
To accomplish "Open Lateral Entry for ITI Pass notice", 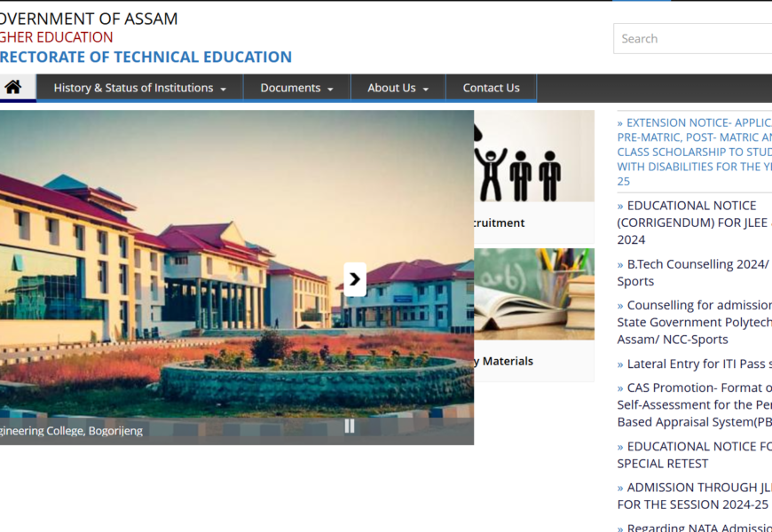I will (698, 364).
